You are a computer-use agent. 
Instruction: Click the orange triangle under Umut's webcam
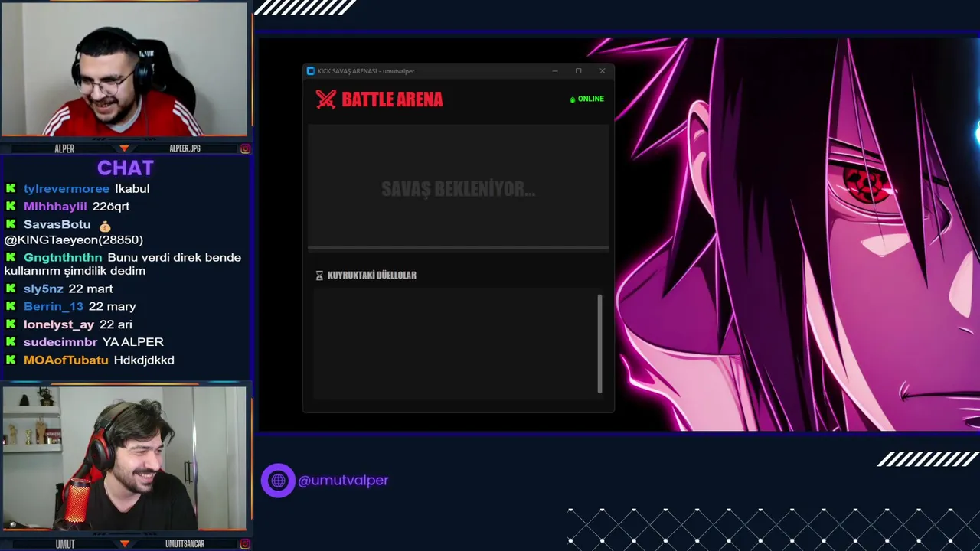click(125, 544)
